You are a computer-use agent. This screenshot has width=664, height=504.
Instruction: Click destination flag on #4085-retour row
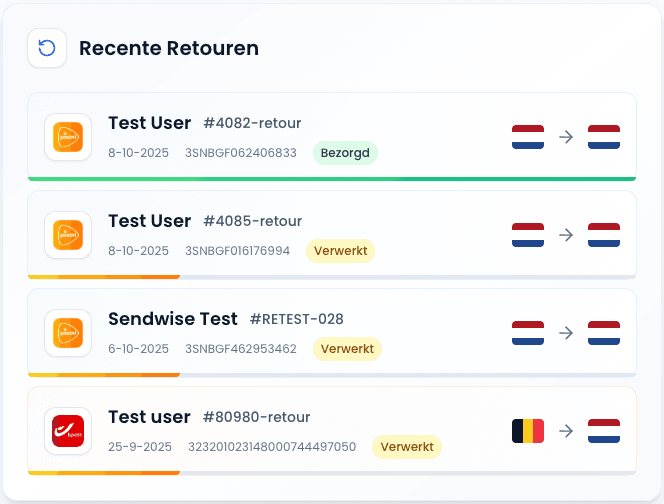604,235
